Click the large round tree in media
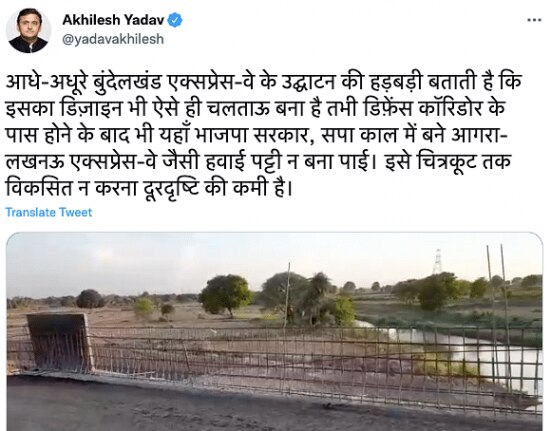 225,294
